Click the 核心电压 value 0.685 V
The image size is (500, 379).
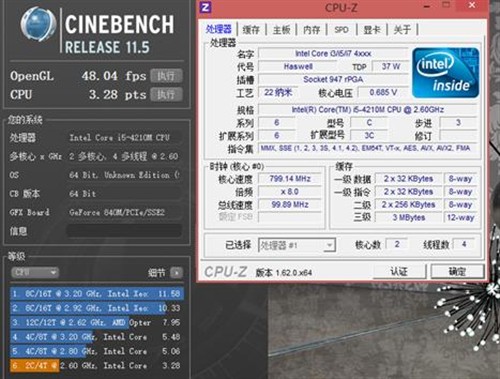click(x=383, y=92)
